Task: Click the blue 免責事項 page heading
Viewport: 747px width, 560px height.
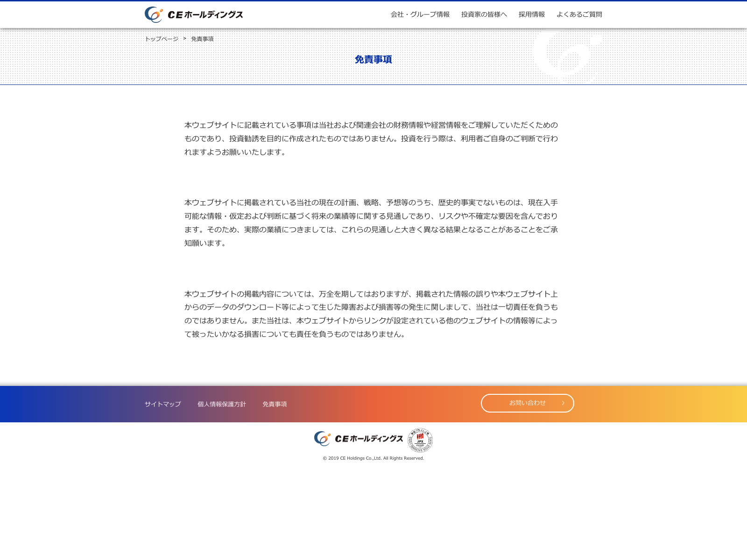Action: coord(373,59)
